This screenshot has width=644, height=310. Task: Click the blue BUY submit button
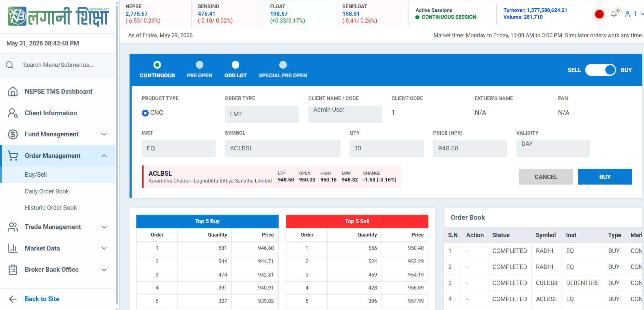click(605, 177)
